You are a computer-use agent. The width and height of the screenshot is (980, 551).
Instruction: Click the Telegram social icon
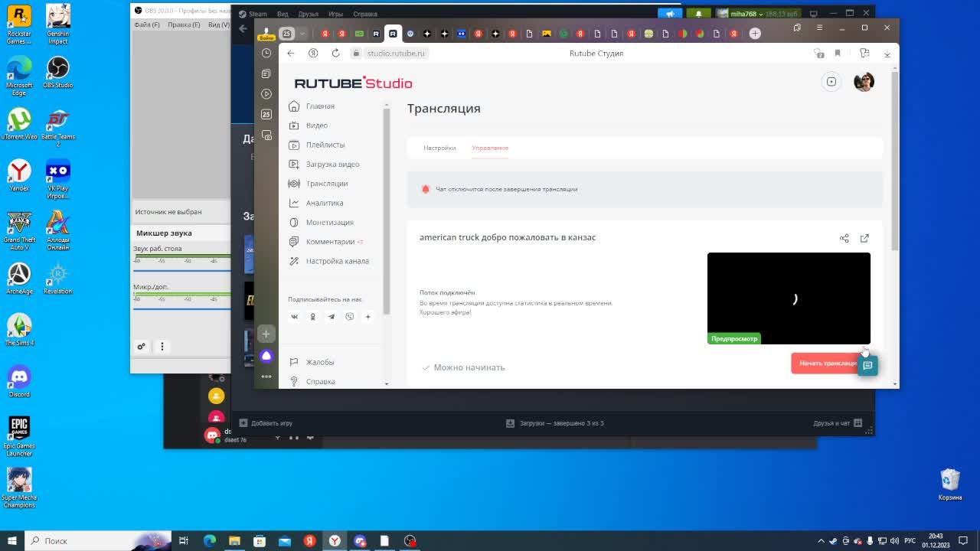tap(331, 317)
